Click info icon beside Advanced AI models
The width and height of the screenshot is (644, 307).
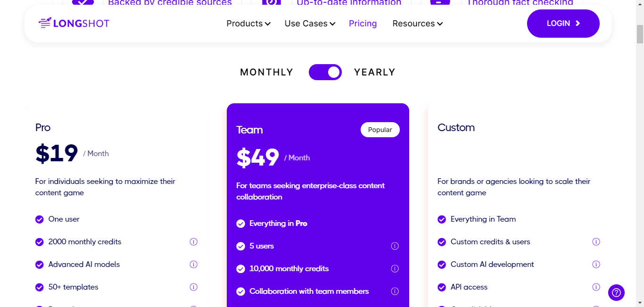(193, 265)
